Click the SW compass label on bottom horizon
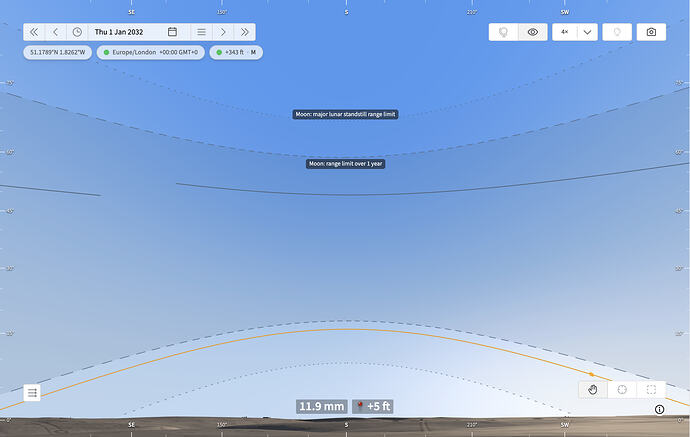The image size is (690, 437). (565, 425)
